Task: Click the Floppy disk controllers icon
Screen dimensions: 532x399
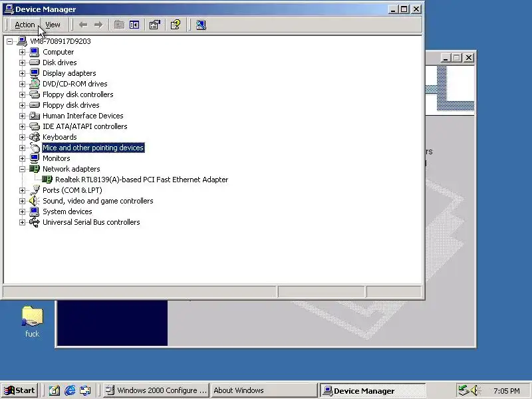Action: point(35,94)
